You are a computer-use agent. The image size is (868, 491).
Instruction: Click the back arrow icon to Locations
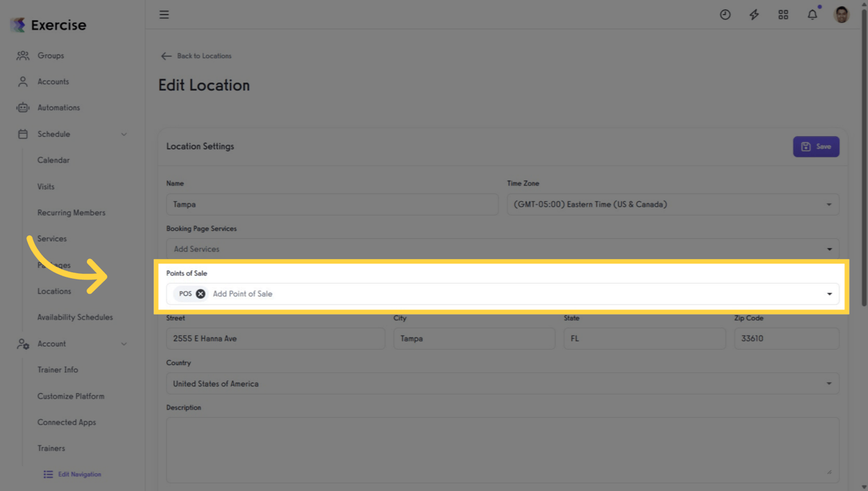click(166, 56)
